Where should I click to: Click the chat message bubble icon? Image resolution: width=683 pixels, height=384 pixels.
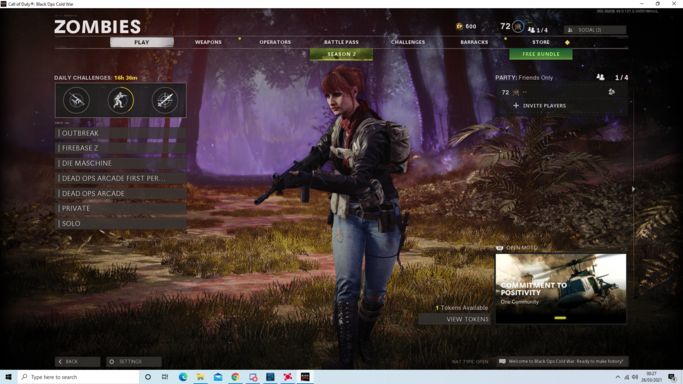[502, 361]
